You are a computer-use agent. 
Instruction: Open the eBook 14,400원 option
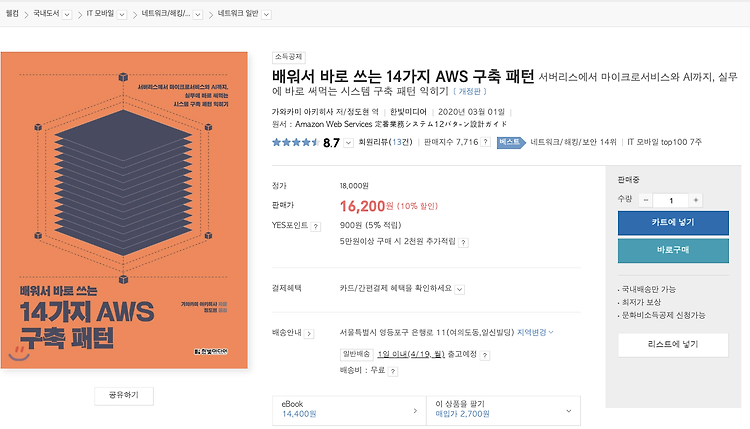click(x=349, y=410)
